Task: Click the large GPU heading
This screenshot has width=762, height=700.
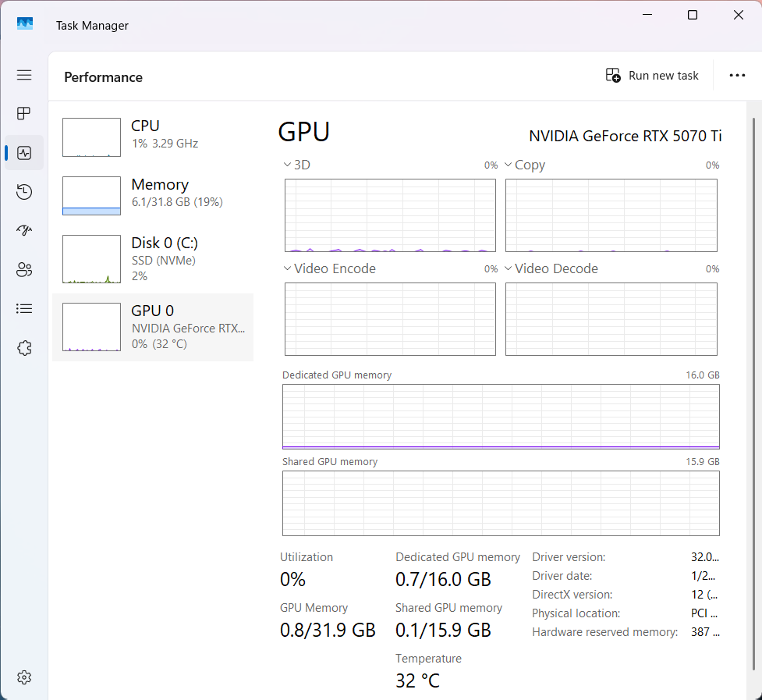Action: (x=303, y=132)
